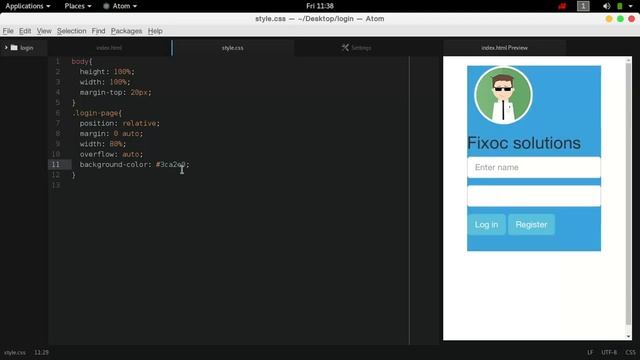640x360 pixels.
Task: Open the Help menu
Action: pos(155,31)
